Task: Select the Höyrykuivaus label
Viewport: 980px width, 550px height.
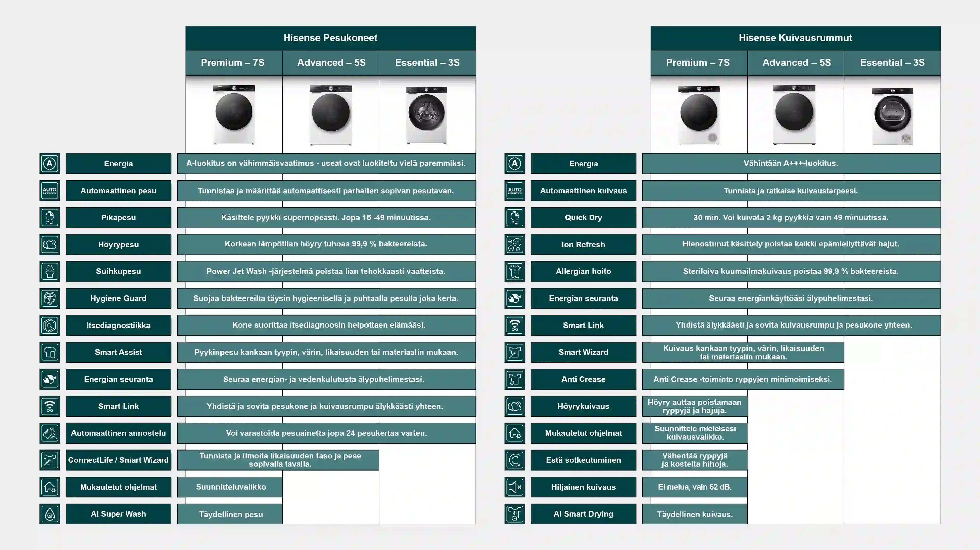Action: (x=583, y=406)
